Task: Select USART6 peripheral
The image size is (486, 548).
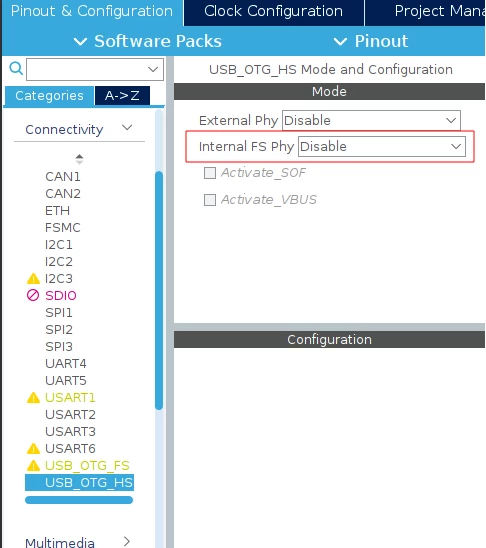Action: (x=70, y=448)
